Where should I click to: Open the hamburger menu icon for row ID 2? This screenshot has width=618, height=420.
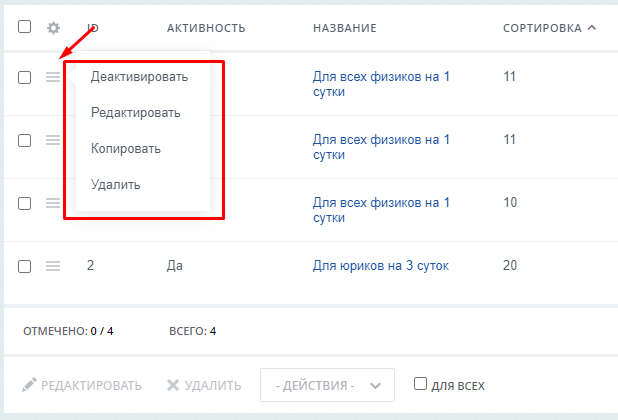(53, 266)
